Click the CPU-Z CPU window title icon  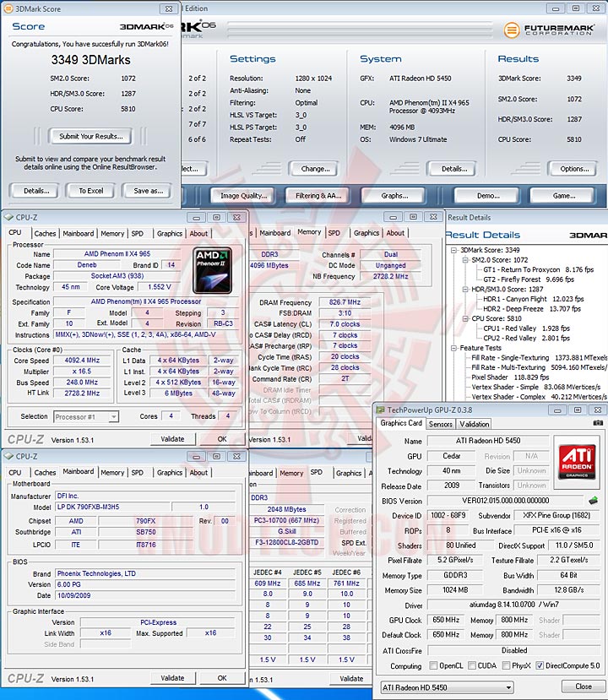pos(9,217)
